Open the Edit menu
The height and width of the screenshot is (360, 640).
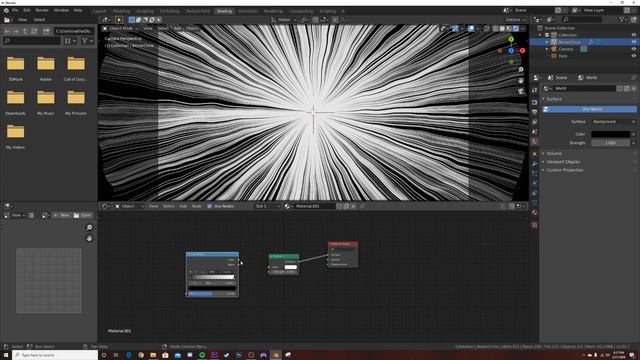[27, 10]
